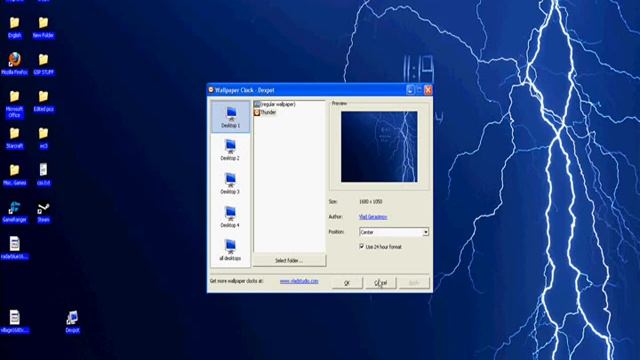Select Desktop 2 in the sidebar
The height and width of the screenshot is (360, 640).
pos(230,150)
